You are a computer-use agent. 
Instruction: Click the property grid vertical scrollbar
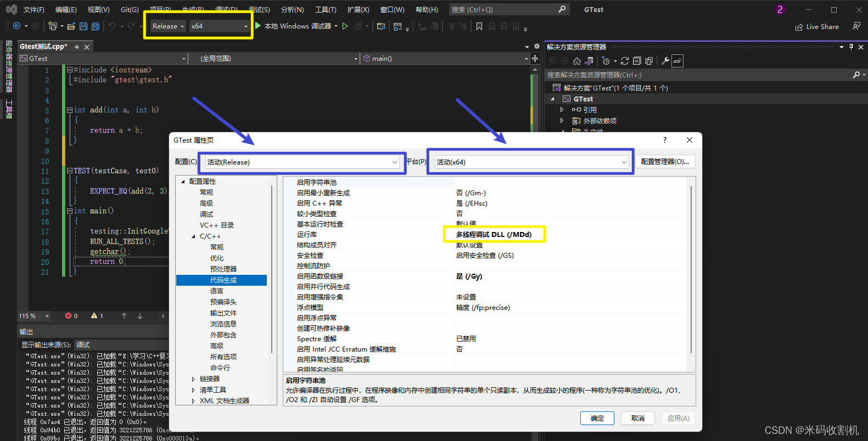click(x=691, y=269)
